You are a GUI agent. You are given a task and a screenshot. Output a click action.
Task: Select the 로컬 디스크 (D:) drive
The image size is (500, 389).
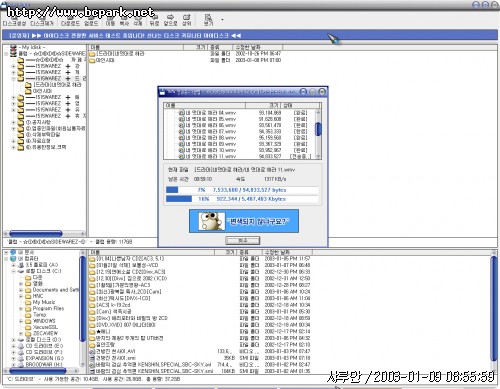click(x=40, y=340)
